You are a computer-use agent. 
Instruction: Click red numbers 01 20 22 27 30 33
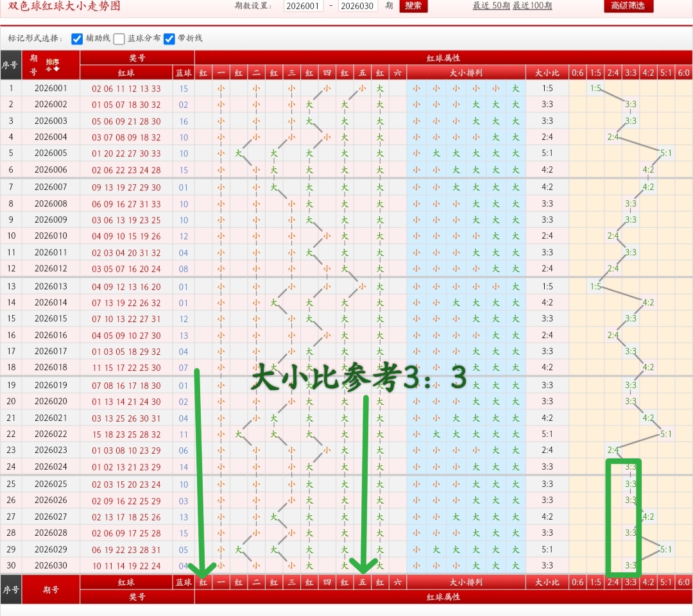(x=126, y=154)
